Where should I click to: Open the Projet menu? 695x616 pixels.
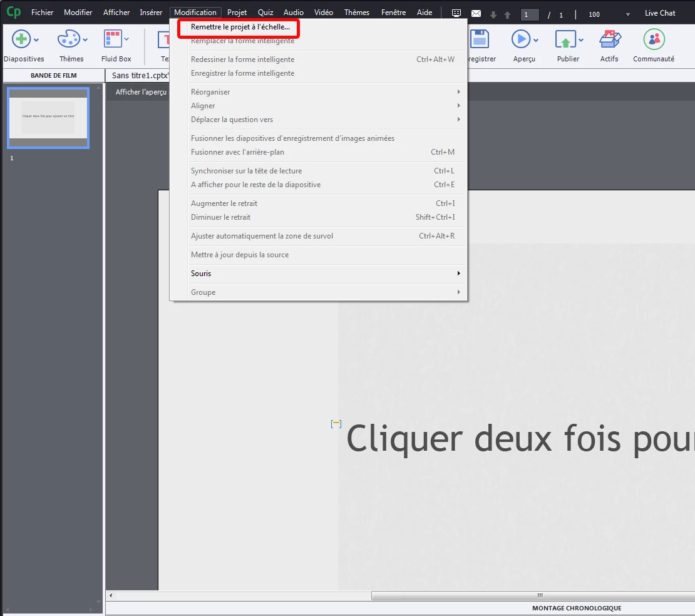[x=237, y=13]
